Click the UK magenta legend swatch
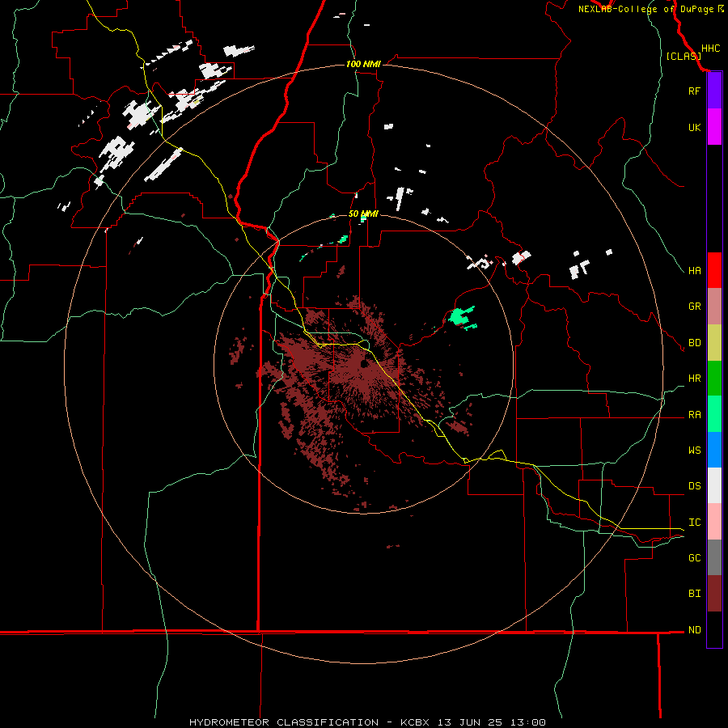 click(714, 127)
